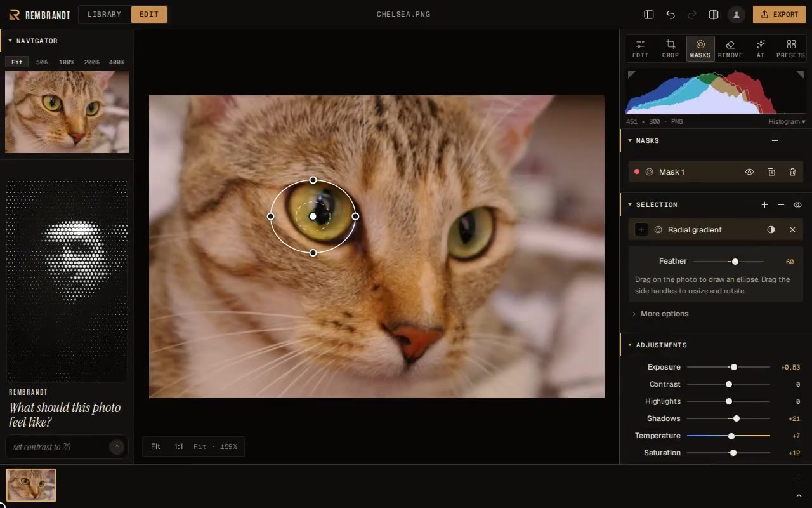Open the Remove tab
Image resolution: width=812 pixels, height=508 pixels.
click(x=730, y=49)
